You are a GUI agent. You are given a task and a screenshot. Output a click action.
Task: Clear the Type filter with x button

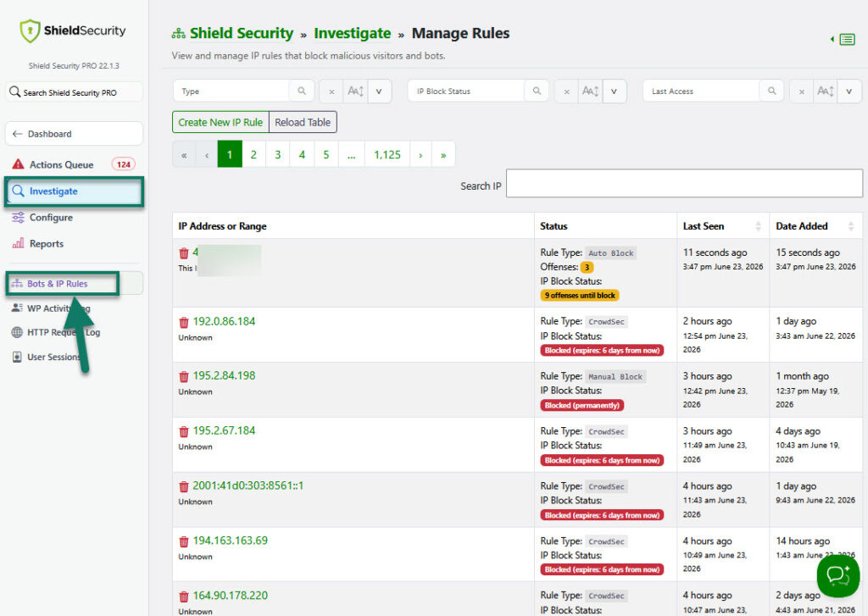pos(331,92)
